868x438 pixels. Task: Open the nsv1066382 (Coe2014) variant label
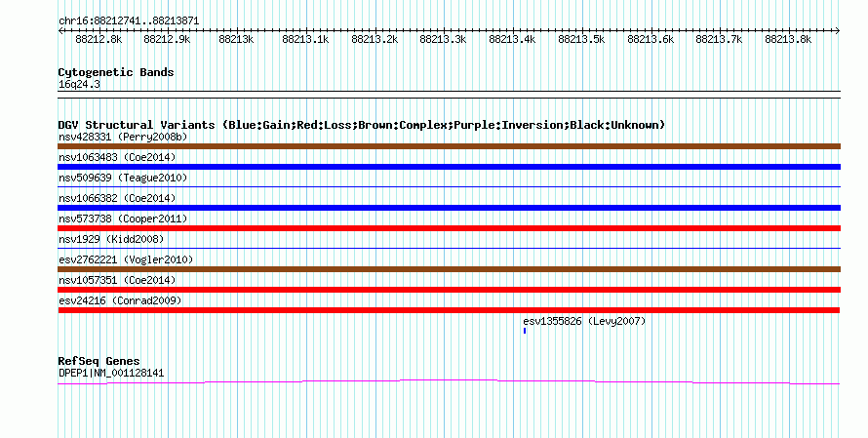(117, 198)
